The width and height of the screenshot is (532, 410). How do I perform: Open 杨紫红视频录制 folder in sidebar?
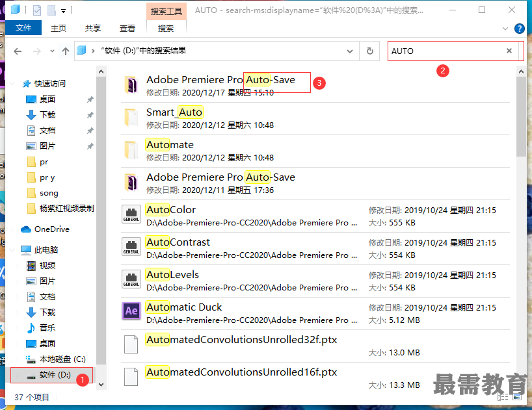(66, 209)
